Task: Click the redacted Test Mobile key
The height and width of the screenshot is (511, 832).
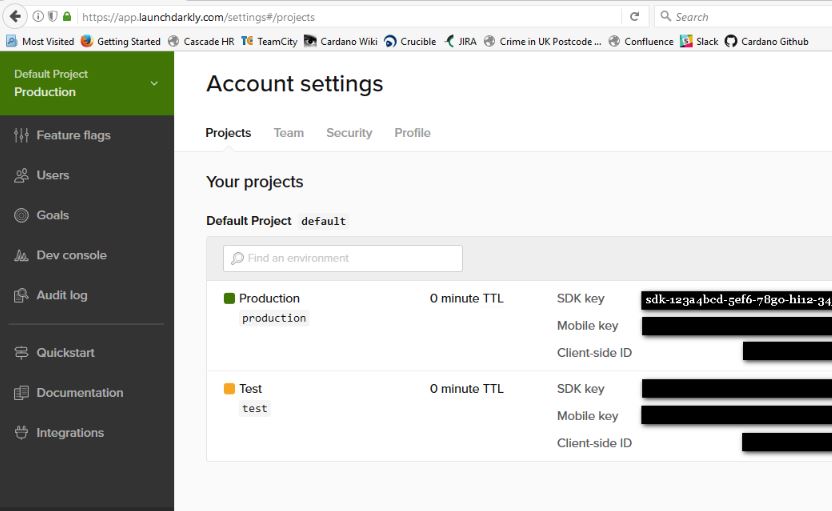Action: tap(736, 415)
